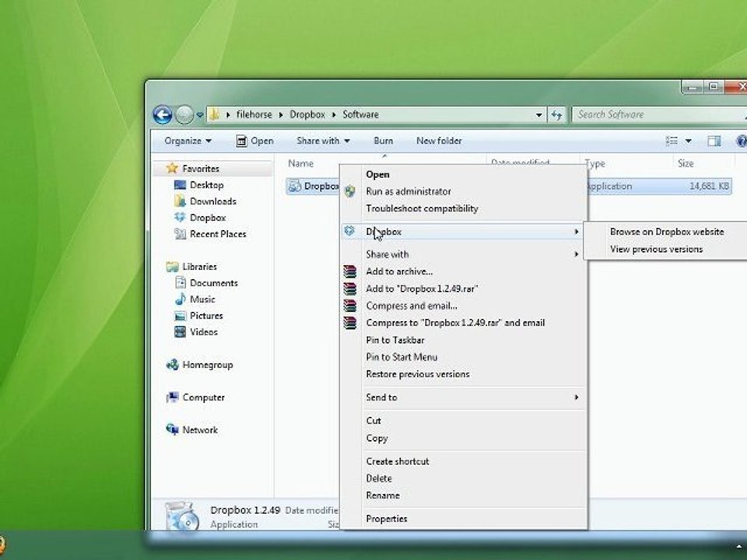Click the Computer icon in sidebar

[172, 397]
